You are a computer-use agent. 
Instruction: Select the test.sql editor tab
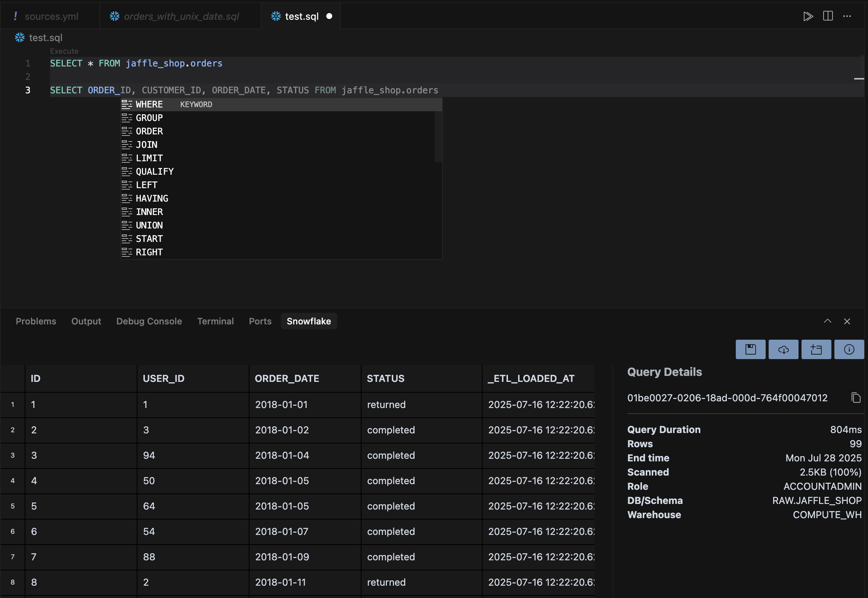301,16
